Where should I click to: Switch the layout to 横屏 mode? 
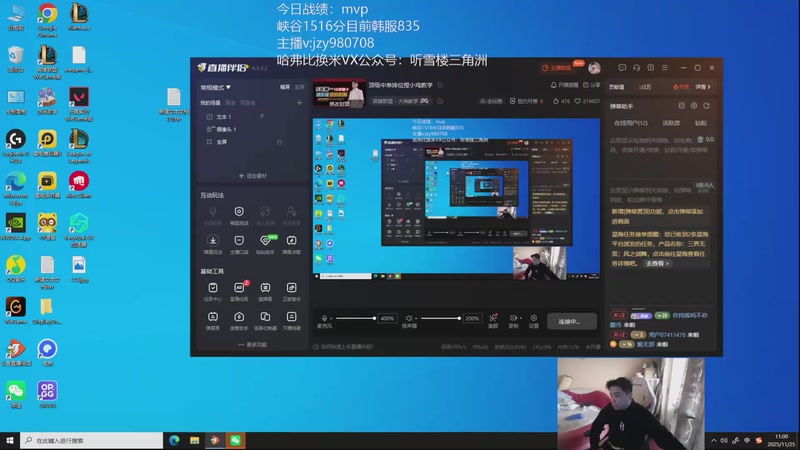pos(285,87)
